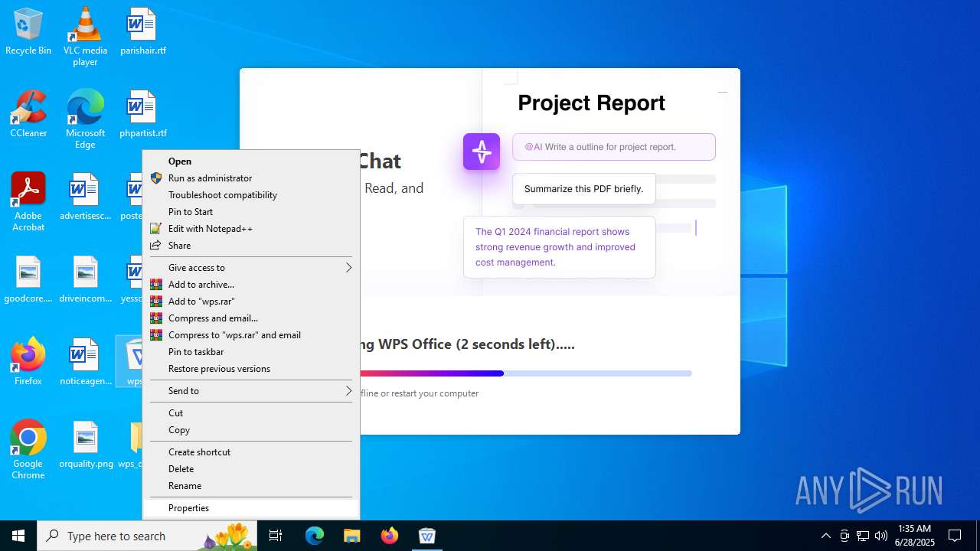Select Create shortcut
980x551 pixels.
pyautogui.click(x=251, y=452)
